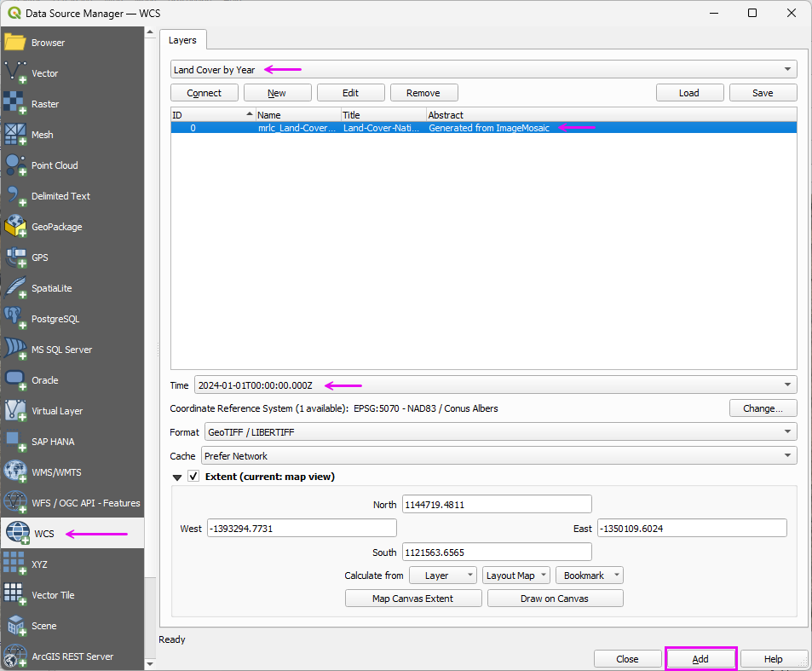This screenshot has height=671, width=812.
Task: Select the Vector Tile source icon
Action: point(15,595)
